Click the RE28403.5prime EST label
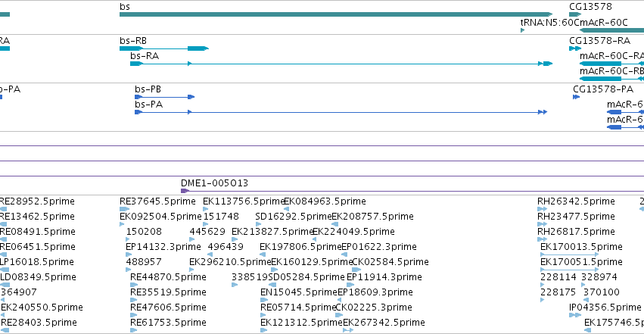Screen dimensions: 644x334 click(38, 323)
